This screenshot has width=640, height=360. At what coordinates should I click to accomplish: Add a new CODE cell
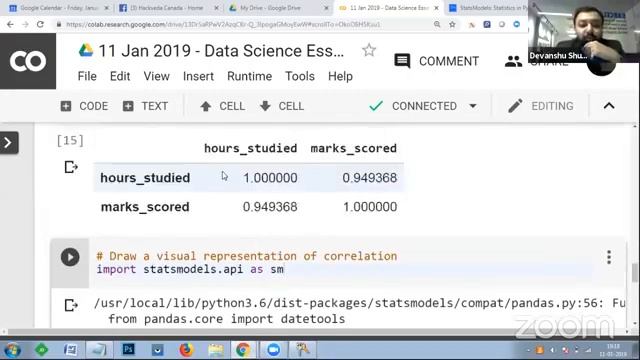tap(84, 106)
